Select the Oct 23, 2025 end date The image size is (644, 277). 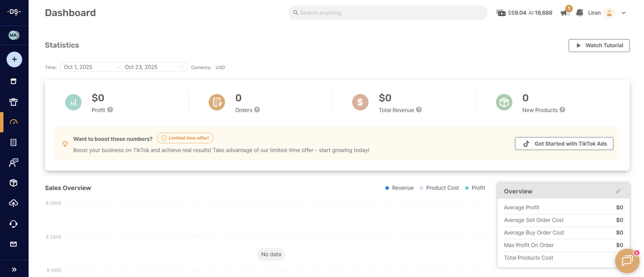pyautogui.click(x=141, y=67)
